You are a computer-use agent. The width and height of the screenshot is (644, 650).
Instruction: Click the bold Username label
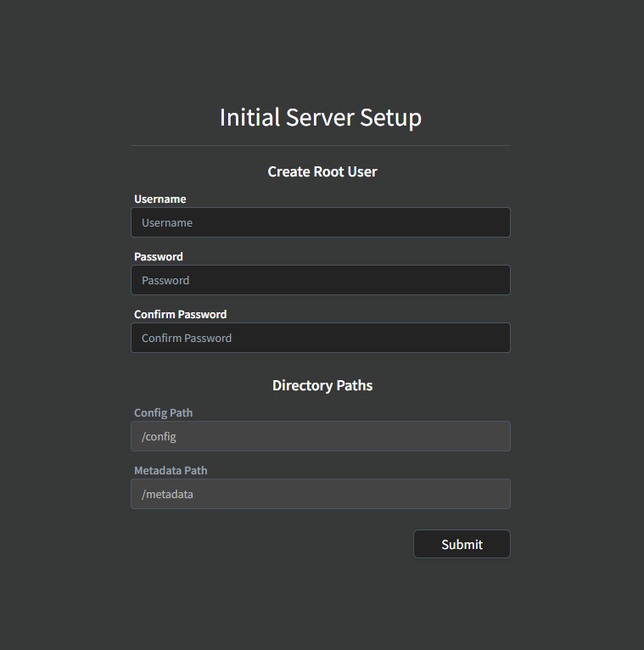160,199
